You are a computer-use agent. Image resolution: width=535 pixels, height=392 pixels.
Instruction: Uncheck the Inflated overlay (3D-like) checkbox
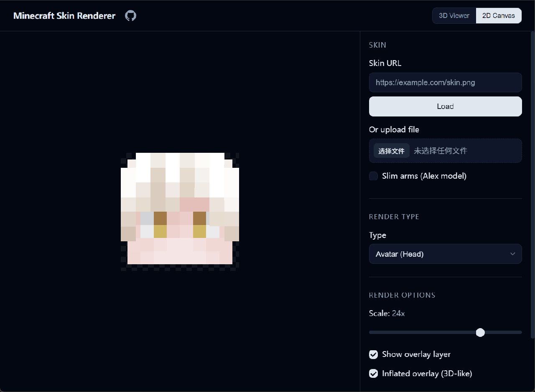[373, 374]
